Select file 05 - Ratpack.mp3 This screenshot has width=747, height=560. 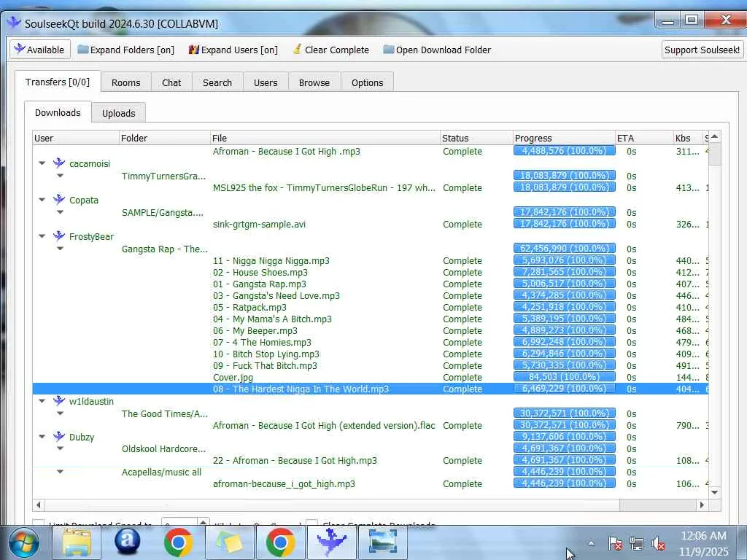pos(249,307)
